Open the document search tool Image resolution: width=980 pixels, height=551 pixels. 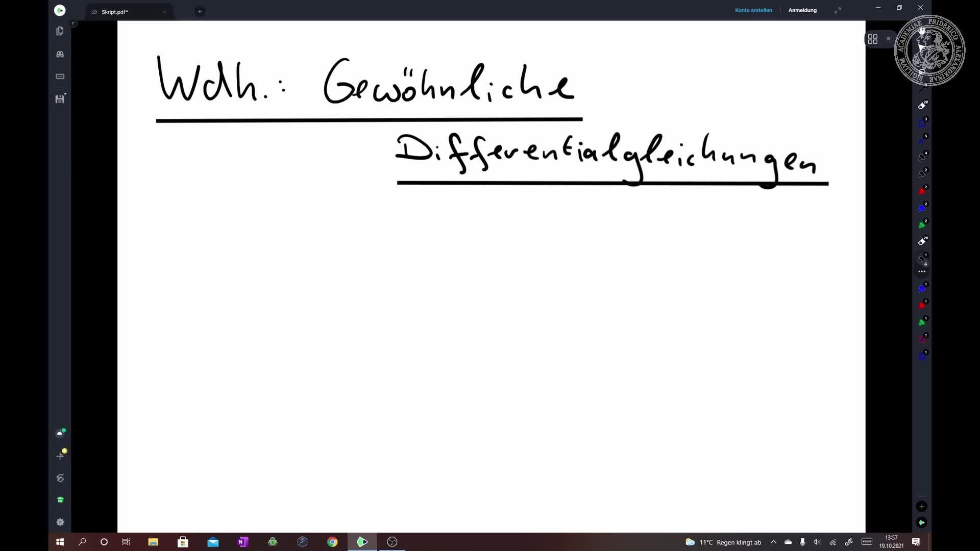(60, 54)
